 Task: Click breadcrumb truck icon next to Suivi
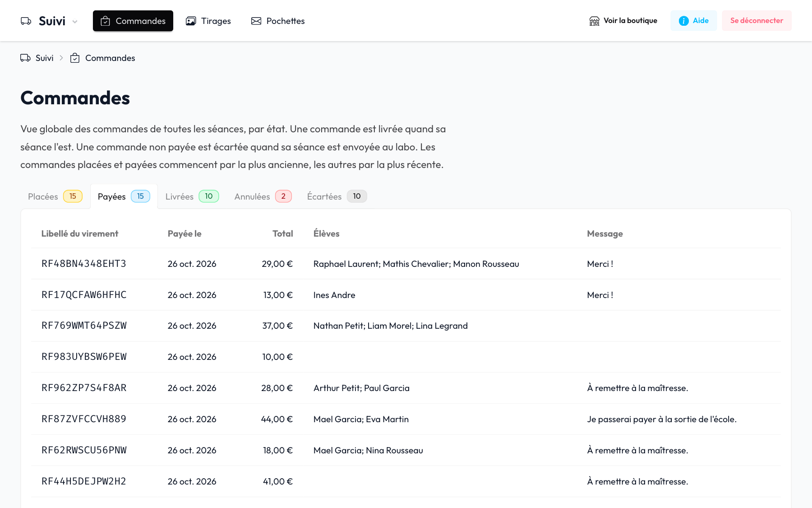[25, 58]
